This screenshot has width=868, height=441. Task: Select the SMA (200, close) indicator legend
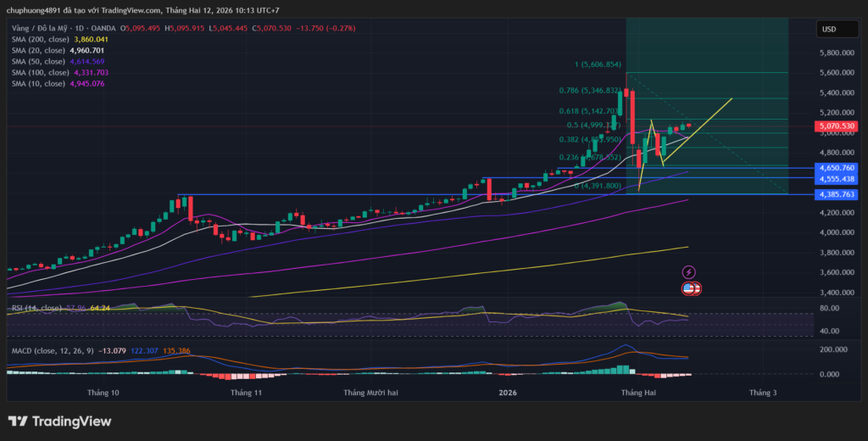38,39
